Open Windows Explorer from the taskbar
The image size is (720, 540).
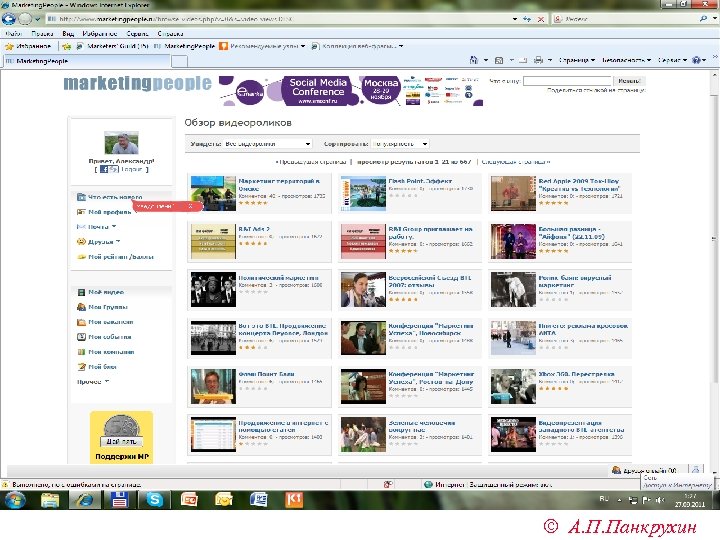click(x=50, y=499)
